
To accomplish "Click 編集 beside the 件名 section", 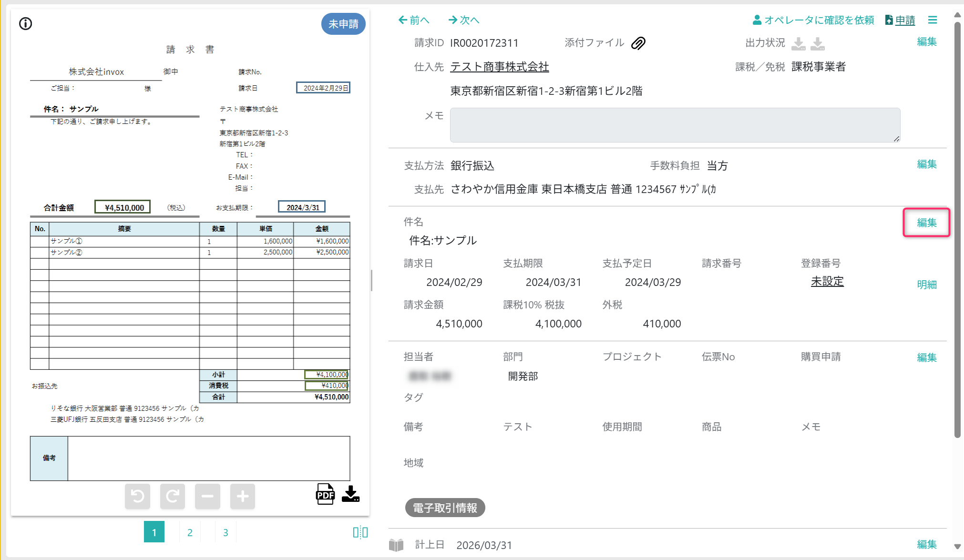I will (926, 223).
